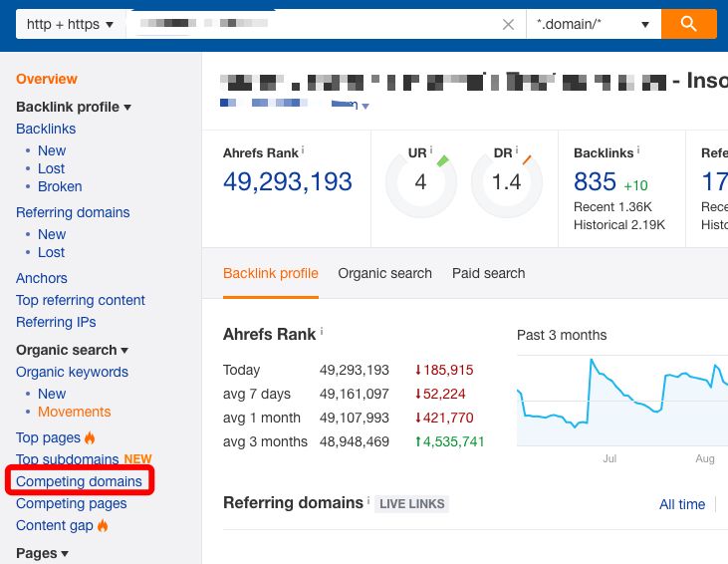This screenshot has width=728, height=564.
Task: Click the +10 backlinks change value
Action: point(635,185)
